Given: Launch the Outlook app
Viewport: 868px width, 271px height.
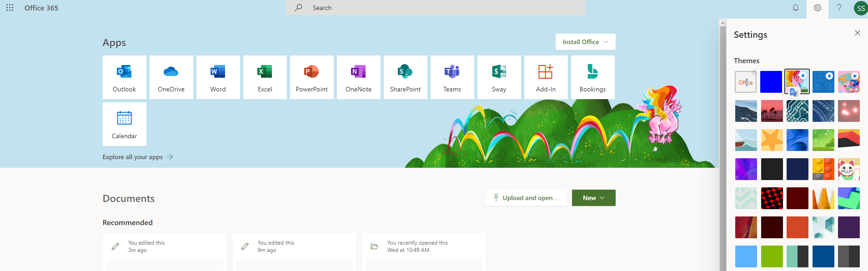Looking at the screenshot, I should point(125,77).
